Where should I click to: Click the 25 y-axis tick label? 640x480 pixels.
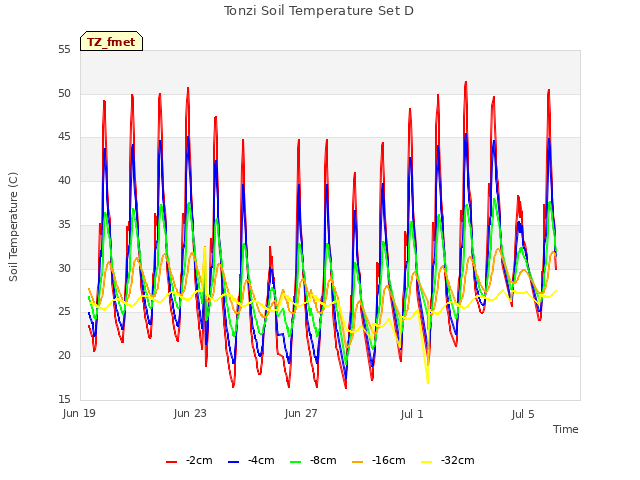[64, 312]
